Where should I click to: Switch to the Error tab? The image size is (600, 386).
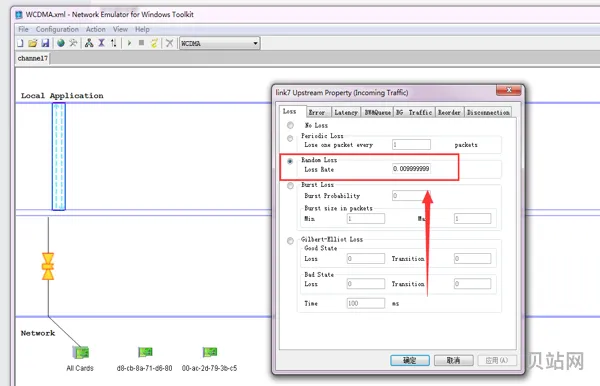(319, 112)
